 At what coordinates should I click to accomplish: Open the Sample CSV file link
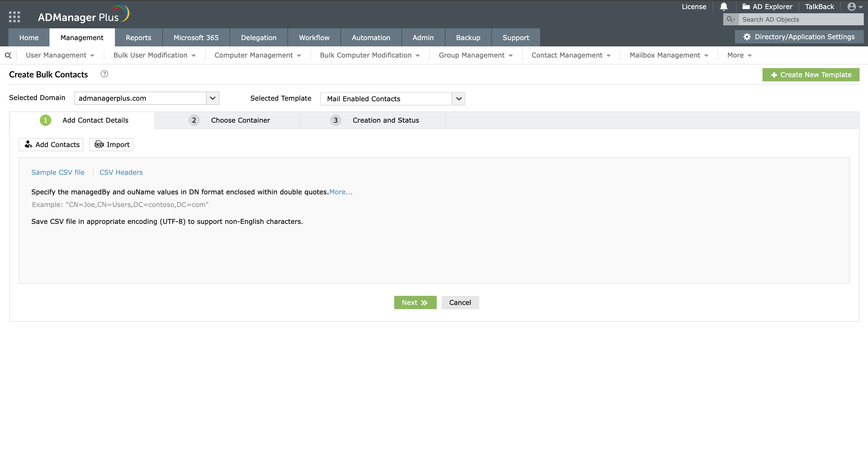pos(58,172)
